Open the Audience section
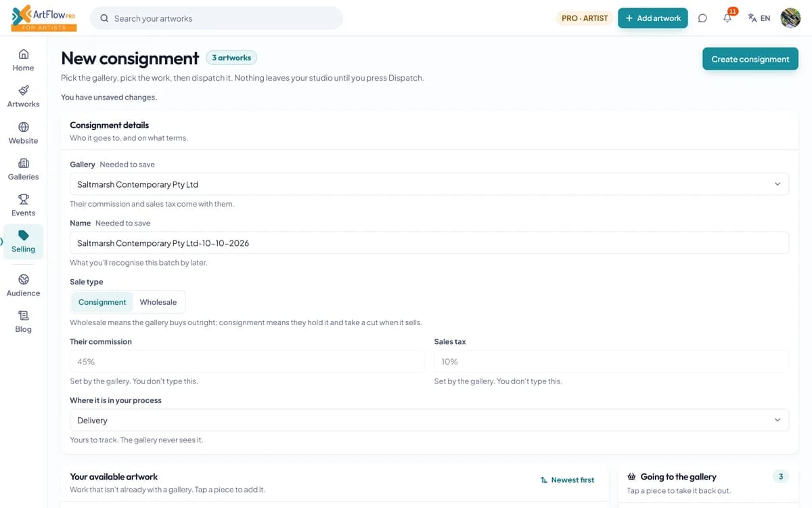 click(23, 285)
